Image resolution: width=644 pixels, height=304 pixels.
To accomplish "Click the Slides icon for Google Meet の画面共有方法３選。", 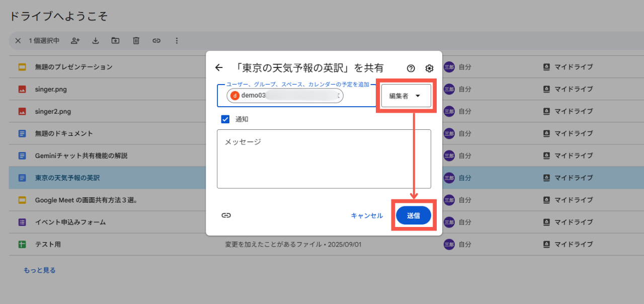I will click(22, 200).
